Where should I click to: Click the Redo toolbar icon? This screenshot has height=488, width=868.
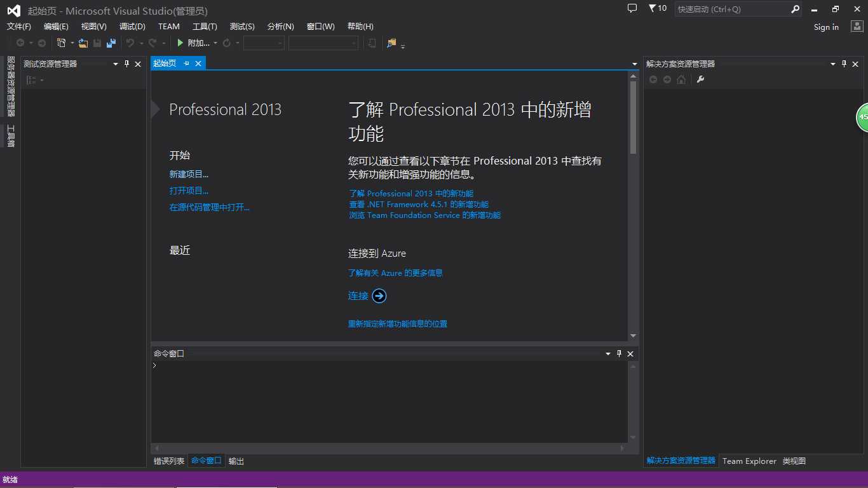click(153, 43)
